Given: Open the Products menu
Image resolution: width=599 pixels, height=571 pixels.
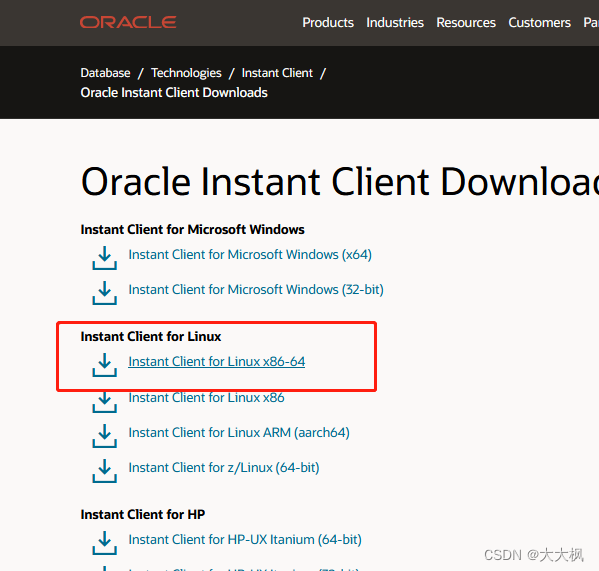Looking at the screenshot, I should tap(328, 23).
